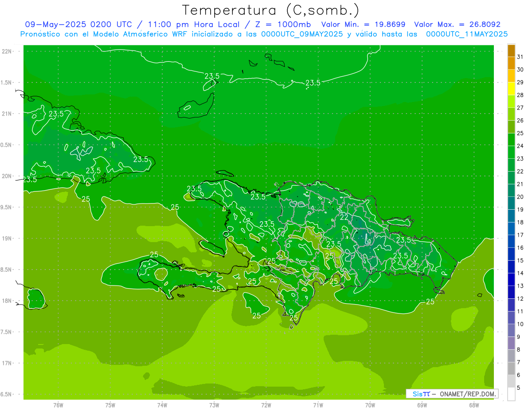Click the "Temperatura (C,somb.)" title
532x411 pixels.
coord(270,10)
